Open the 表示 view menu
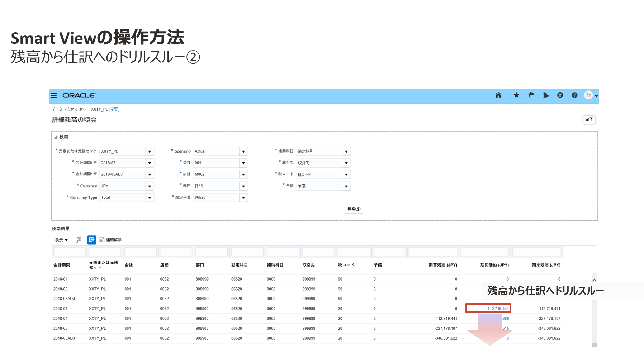Viewport: 644px width, 347px height. [x=61, y=240]
